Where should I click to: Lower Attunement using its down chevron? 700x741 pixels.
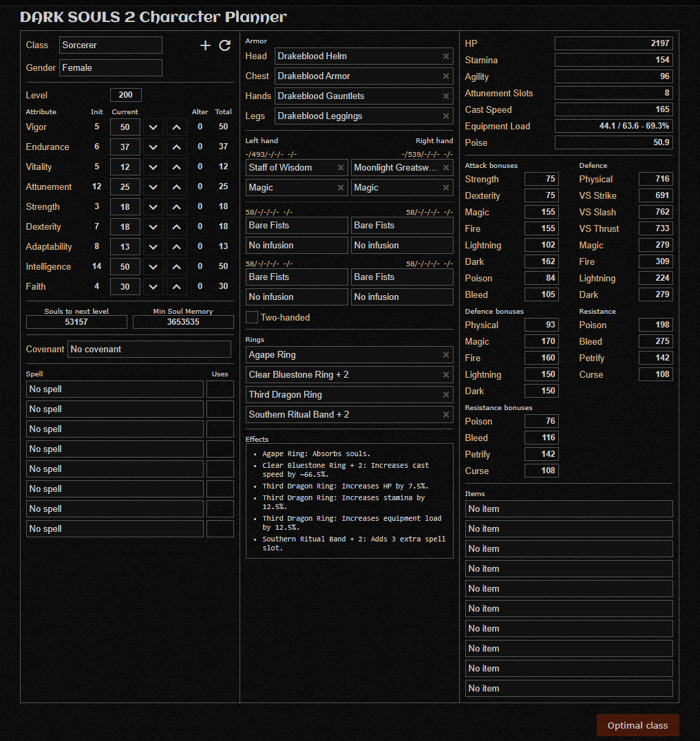[153, 186]
